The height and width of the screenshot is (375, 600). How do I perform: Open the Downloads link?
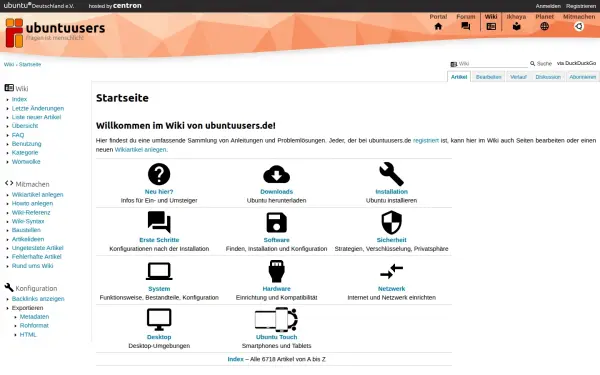coord(276,192)
